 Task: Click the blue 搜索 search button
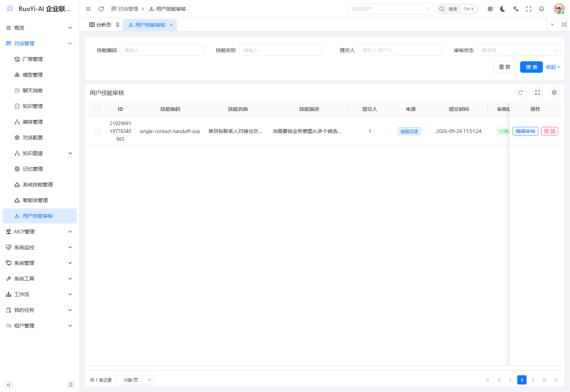(x=532, y=67)
